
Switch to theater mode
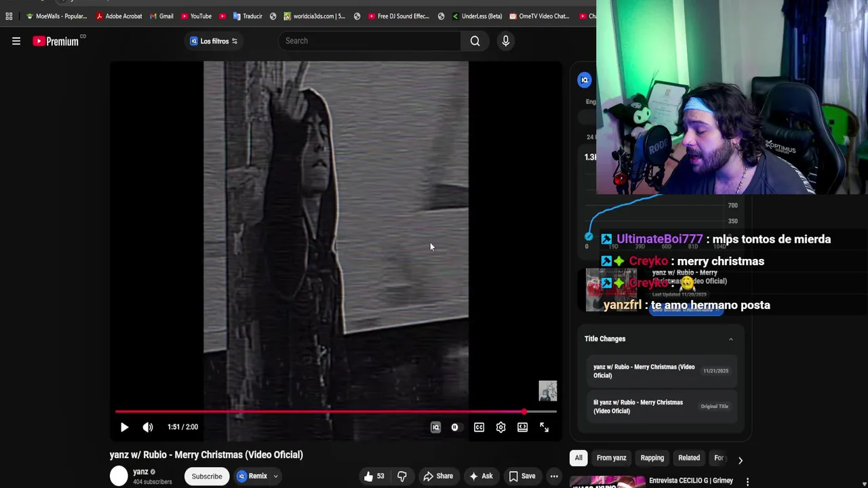522,427
